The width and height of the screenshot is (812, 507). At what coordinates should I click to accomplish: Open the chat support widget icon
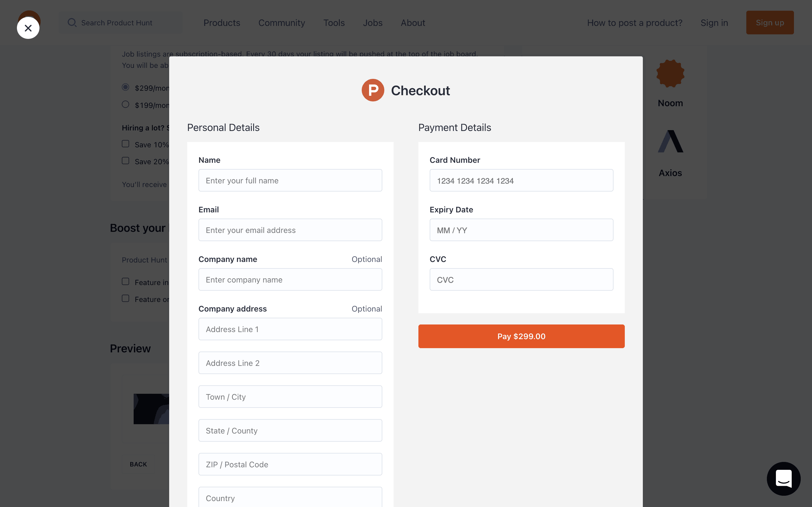(784, 479)
